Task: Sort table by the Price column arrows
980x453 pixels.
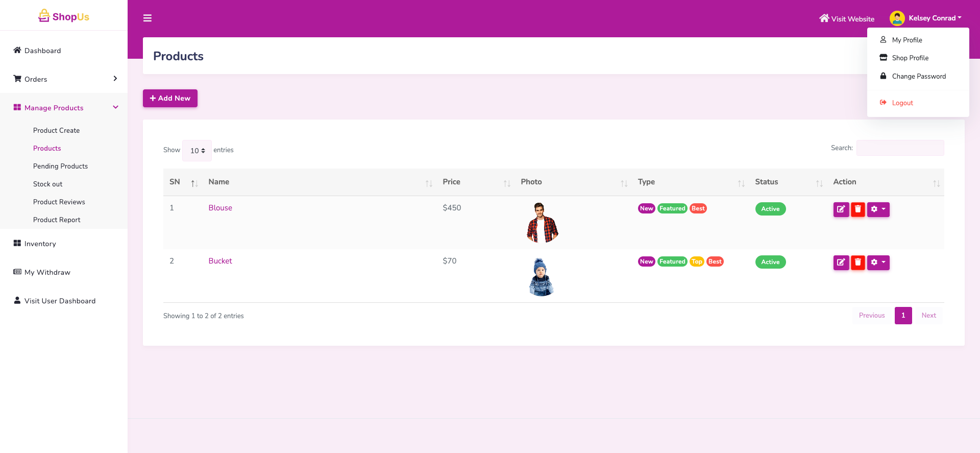Action: [506, 183]
